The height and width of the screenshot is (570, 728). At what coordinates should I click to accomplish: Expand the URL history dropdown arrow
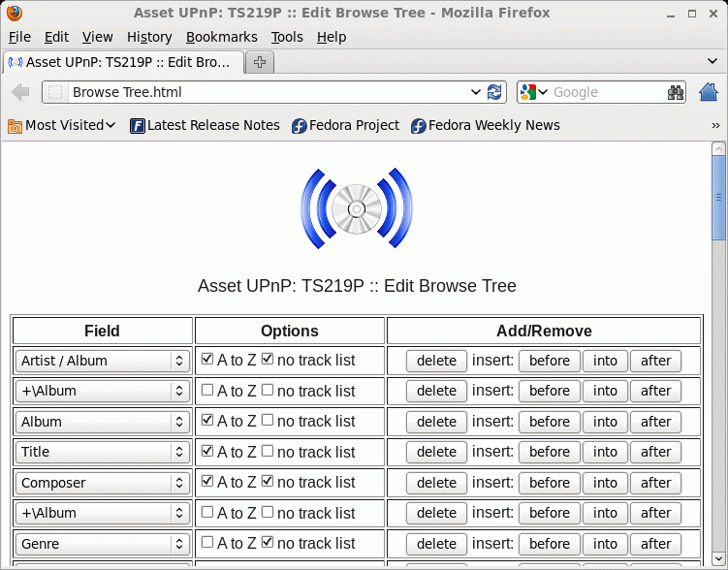(475, 92)
